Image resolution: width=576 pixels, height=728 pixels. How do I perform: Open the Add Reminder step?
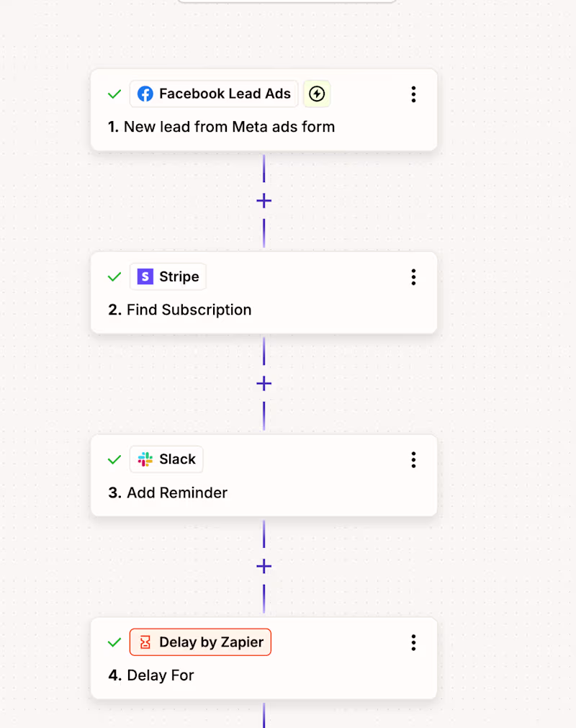(177, 493)
